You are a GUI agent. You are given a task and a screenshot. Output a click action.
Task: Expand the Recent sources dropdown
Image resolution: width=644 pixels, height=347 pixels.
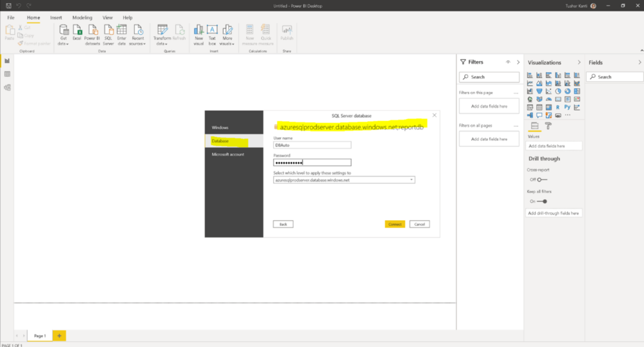click(138, 35)
